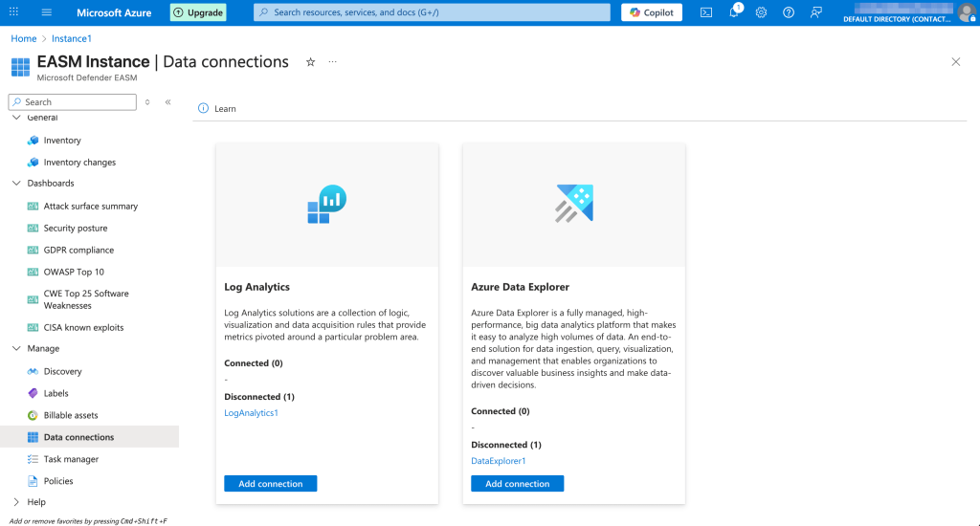The width and height of the screenshot is (980, 526).
Task: Click the Policies document icon
Action: tap(33, 481)
